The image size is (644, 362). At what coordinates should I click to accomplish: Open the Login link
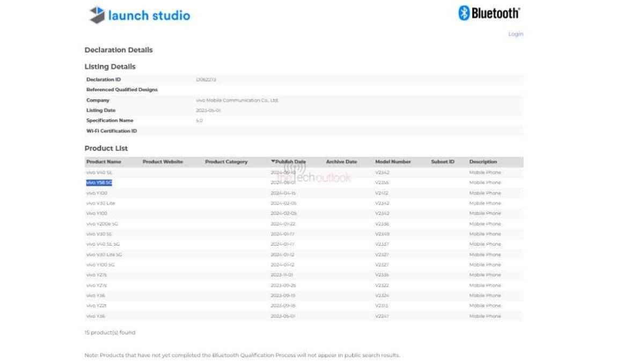pyautogui.click(x=516, y=34)
